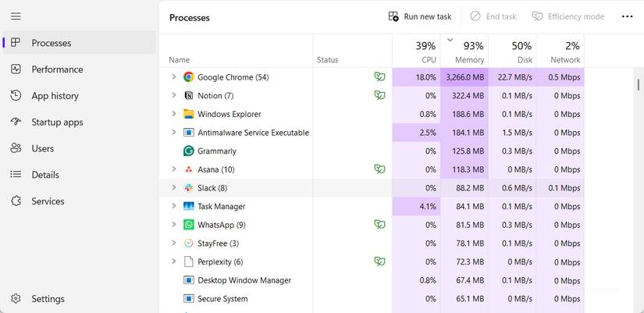Sort processes by Memory column
This screenshot has height=313, width=644.
pos(464,51)
